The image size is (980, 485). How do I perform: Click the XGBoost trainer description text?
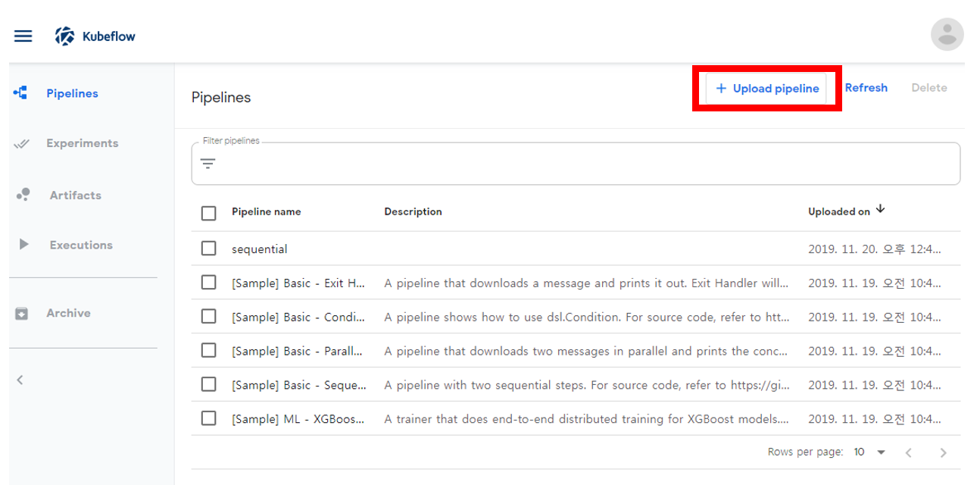pyautogui.click(x=587, y=419)
